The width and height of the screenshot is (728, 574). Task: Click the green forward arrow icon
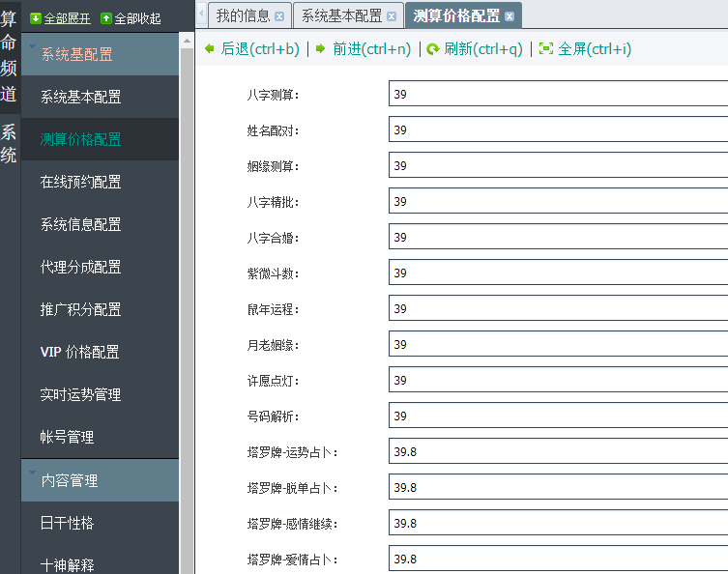pos(320,48)
